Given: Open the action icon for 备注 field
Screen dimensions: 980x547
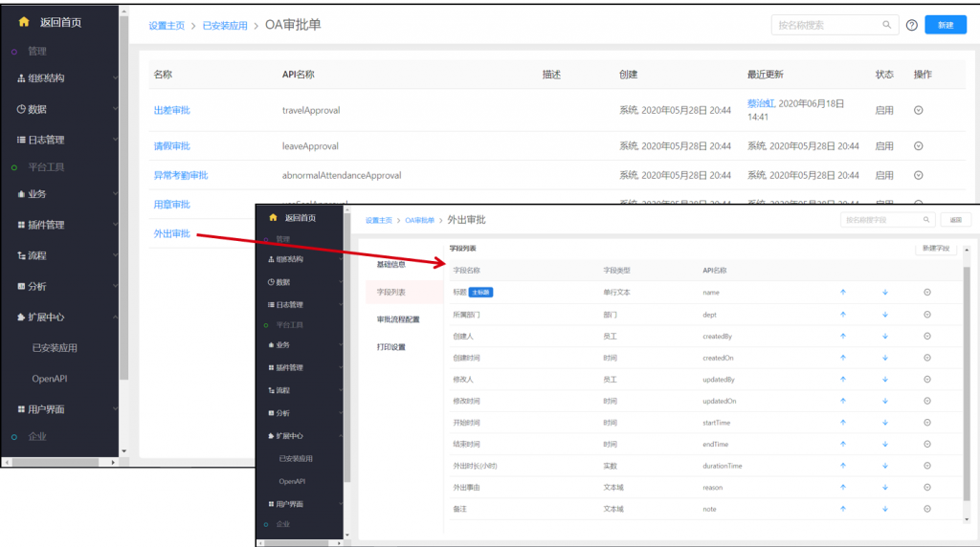Looking at the screenshot, I should [x=927, y=509].
